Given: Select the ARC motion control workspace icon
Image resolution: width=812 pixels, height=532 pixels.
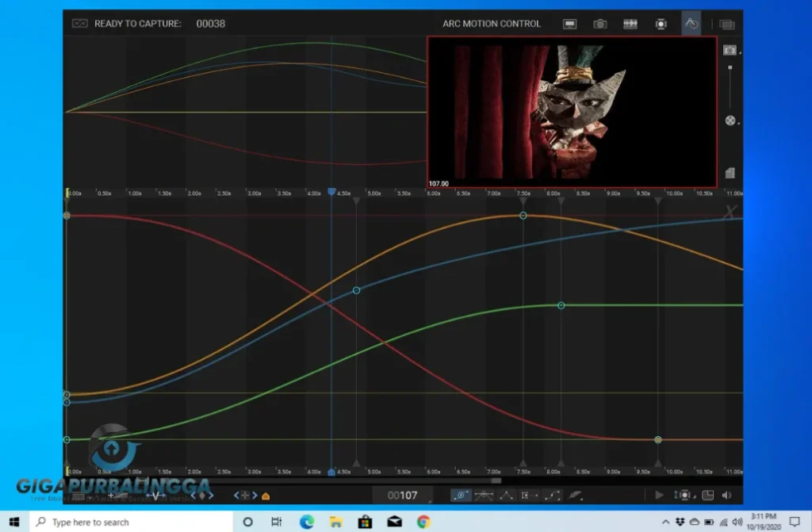Looking at the screenshot, I should pyautogui.click(x=691, y=24).
